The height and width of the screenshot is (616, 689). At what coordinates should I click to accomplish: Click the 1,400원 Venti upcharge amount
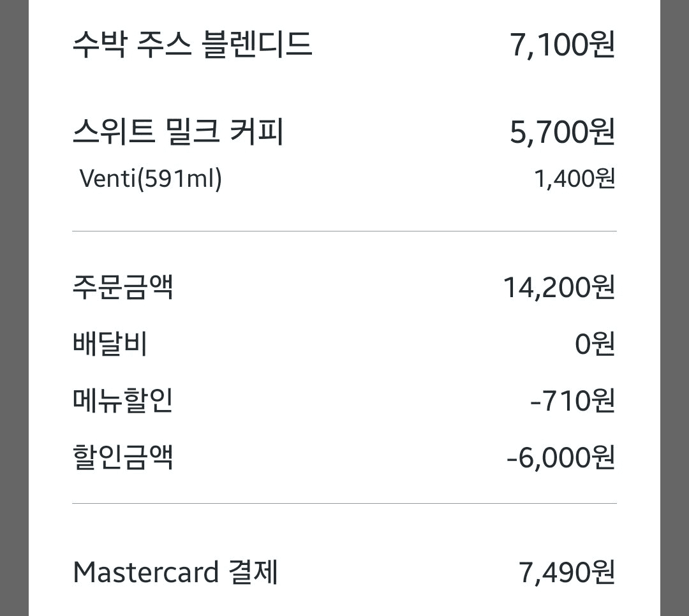(x=574, y=179)
